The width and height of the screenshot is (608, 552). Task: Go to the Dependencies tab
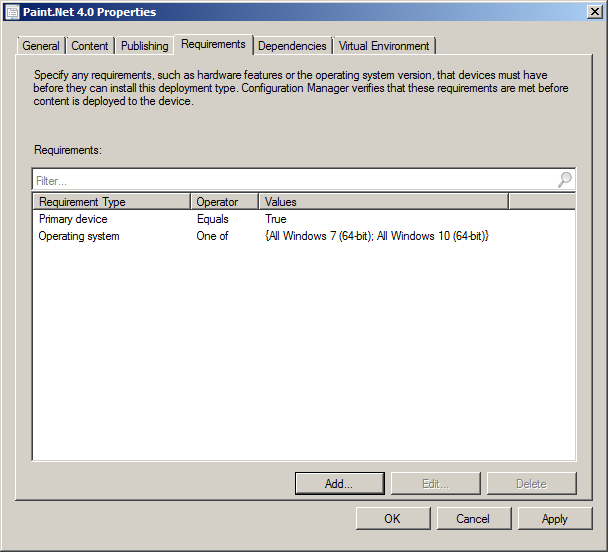tap(292, 46)
